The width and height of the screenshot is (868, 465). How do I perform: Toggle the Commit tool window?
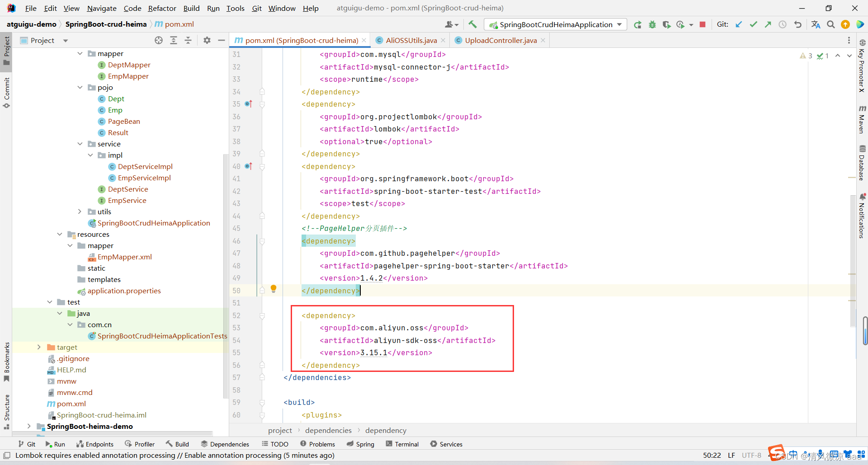click(x=6, y=93)
